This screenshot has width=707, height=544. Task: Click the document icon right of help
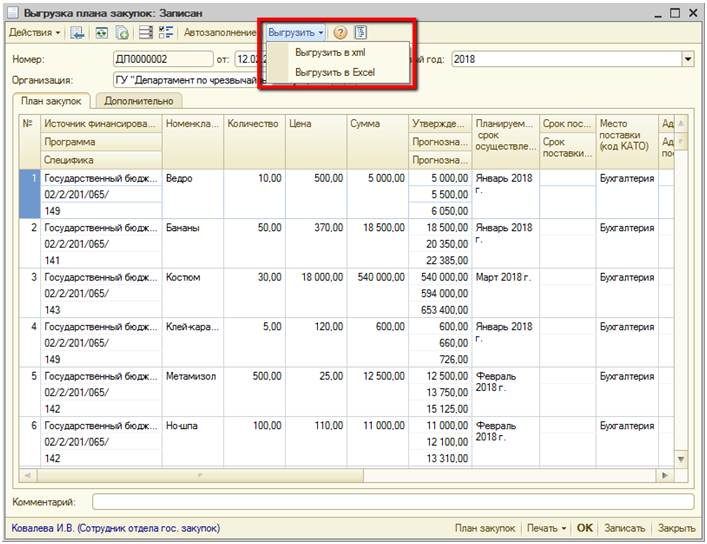pyautogui.click(x=360, y=33)
